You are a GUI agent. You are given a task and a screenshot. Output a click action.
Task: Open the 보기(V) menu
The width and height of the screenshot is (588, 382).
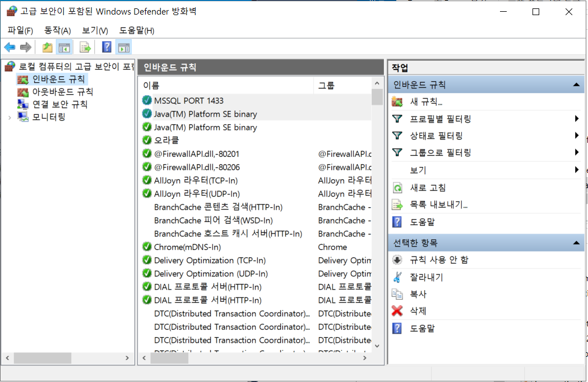[95, 30]
